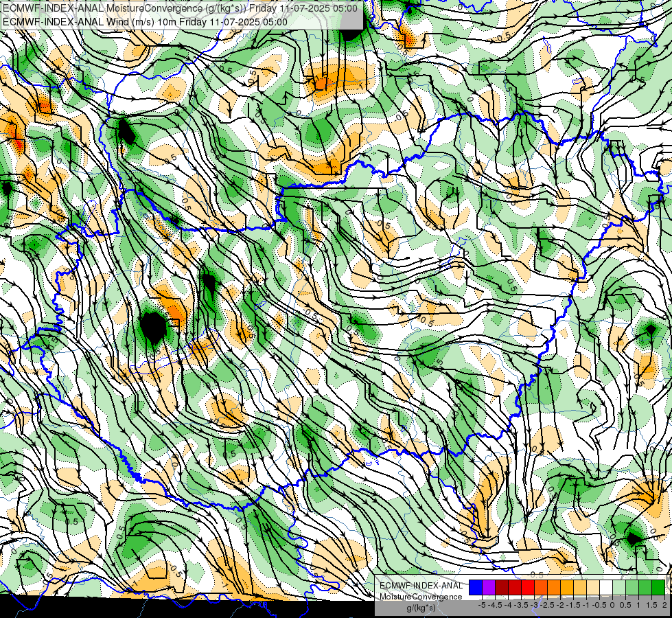The image size is (672, 618).
Task: Choose the medium green swatch left of 1.5
Action: tap(645, 587)
